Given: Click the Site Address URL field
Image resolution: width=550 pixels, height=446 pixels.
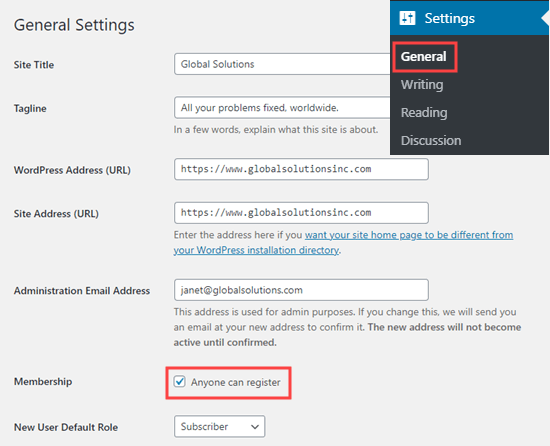Looking at the screenshot, I should pos(301,213).
